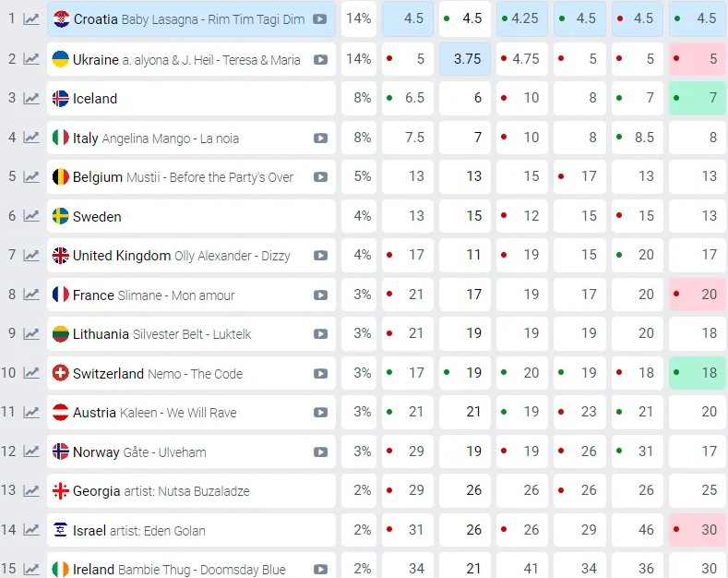The image size is (728, 578).
Task: Open France Slimane - Mon amour entry
Action: coord(153,295)
